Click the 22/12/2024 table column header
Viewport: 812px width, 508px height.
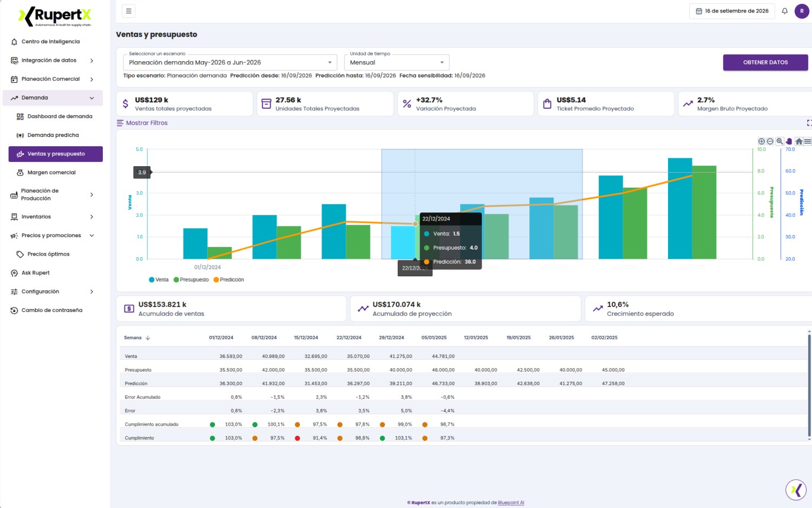pyautogui.click(x=349, y=338)
